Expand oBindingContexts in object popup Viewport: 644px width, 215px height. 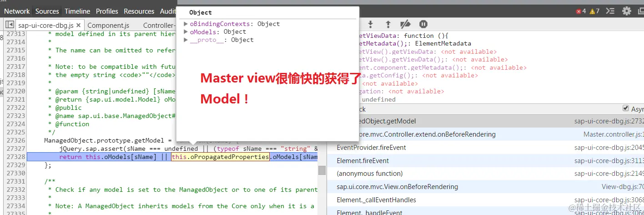[186, 24]
